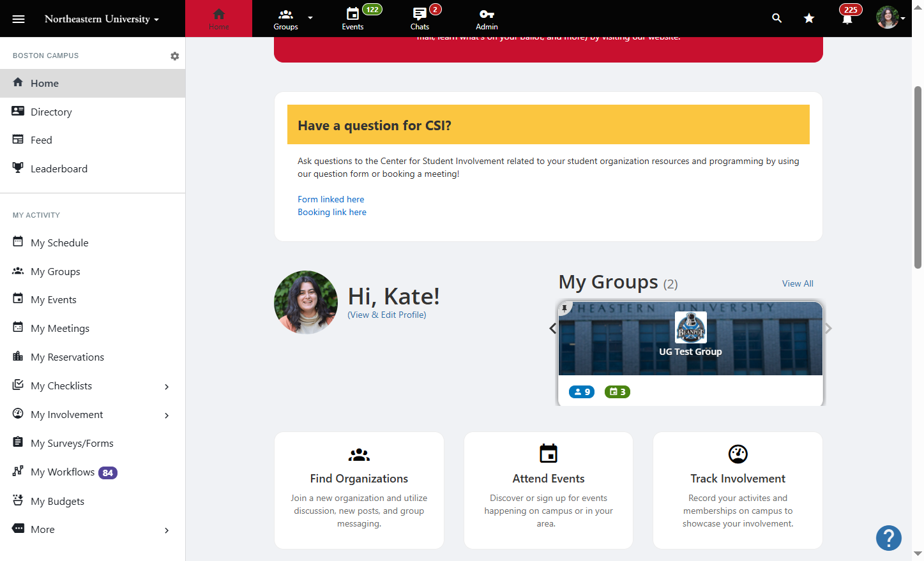Screen dimensions: 924x561
Task: Expand My Involvement submenu
Action: 167,415
